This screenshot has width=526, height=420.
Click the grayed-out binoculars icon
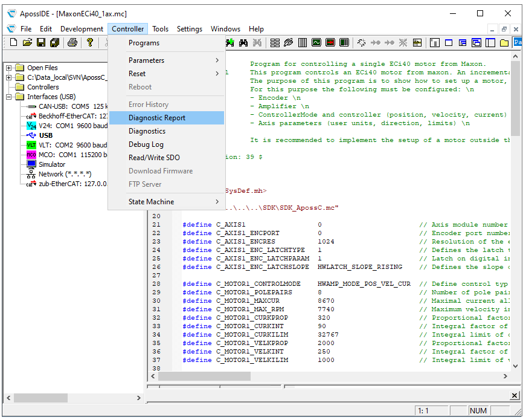257,43
